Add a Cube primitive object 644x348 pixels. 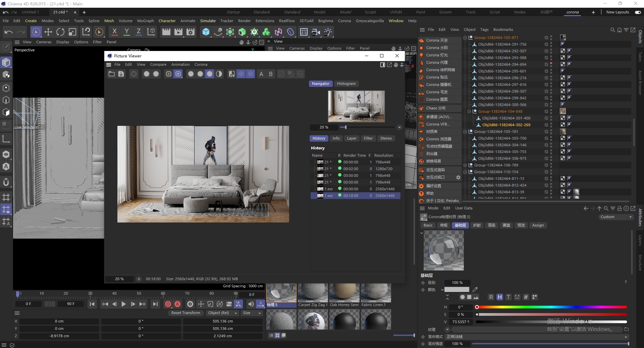(x=206, y=32)
